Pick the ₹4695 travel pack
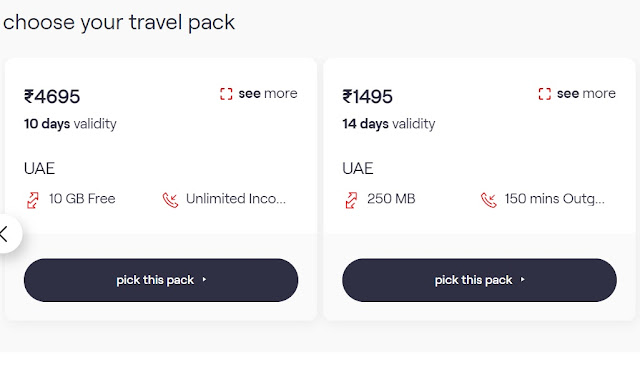The height and width of the screenshot is (375, 640). [x=161, y=280]
